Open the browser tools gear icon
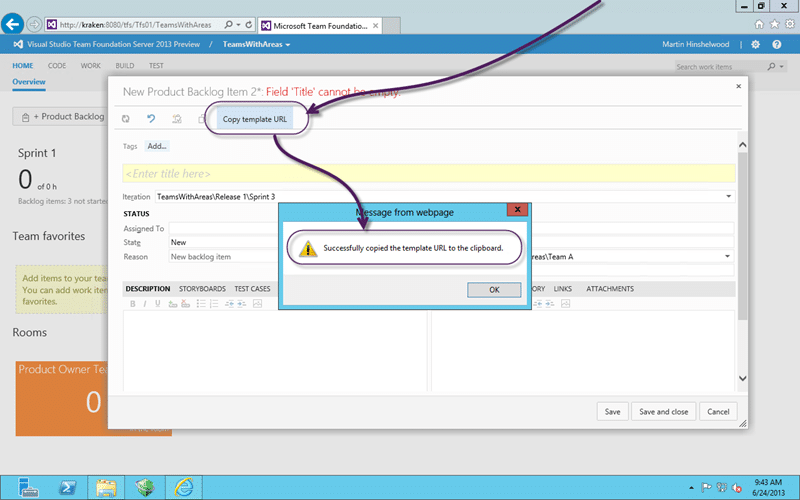The height and width of the screenshot is (500, 800). [x=790, y=24]
